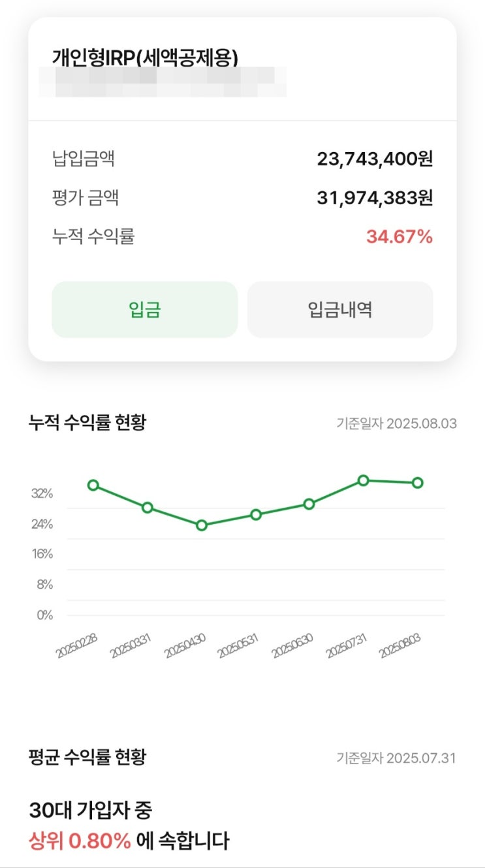Tap the 납입금액 23,743,400원 value
The height and width of the screenshot is (868, 485).
pyautogui.click(x=375, y=159)
